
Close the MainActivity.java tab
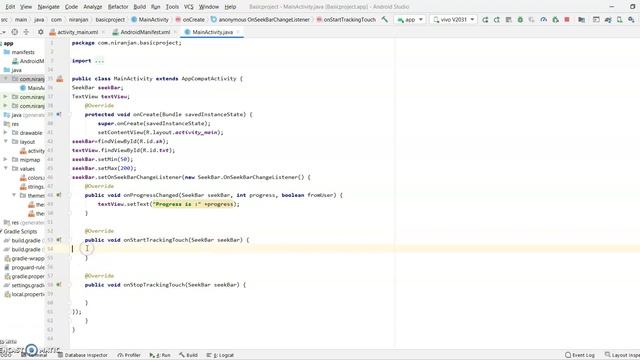coord(238,32)
